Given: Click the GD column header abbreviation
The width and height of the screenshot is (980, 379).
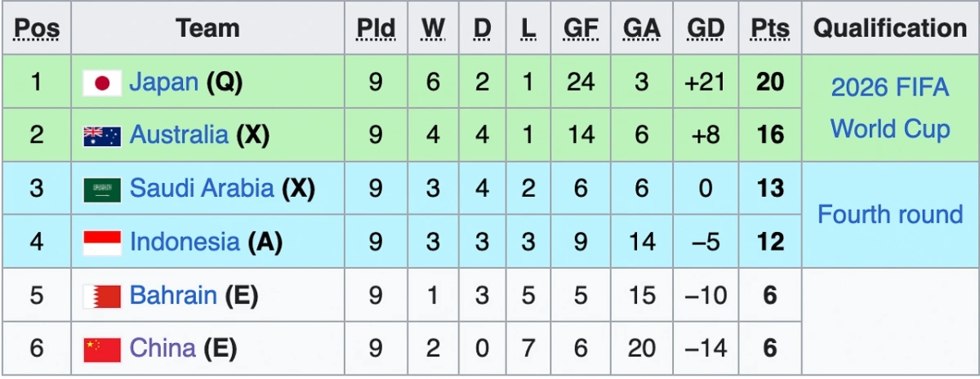Looking at the screenshot, I should (x=706, y=29).
